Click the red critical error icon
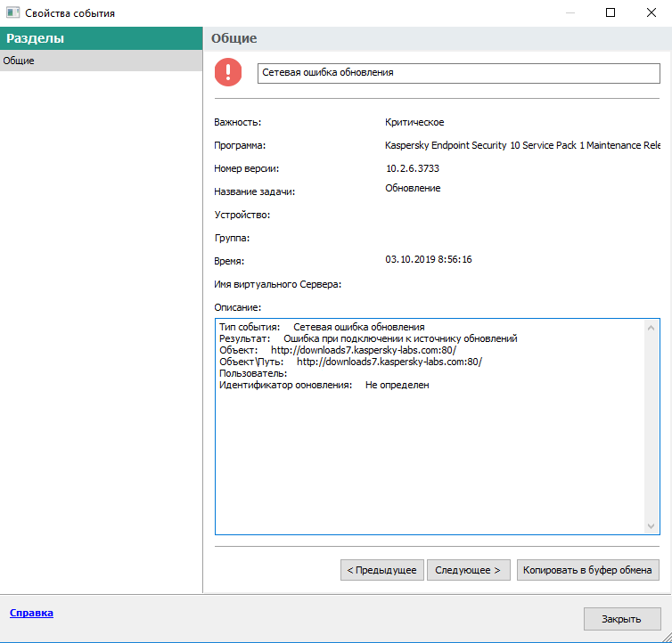The width and height of the screenshot is (672, 643). tap(229, 73)
